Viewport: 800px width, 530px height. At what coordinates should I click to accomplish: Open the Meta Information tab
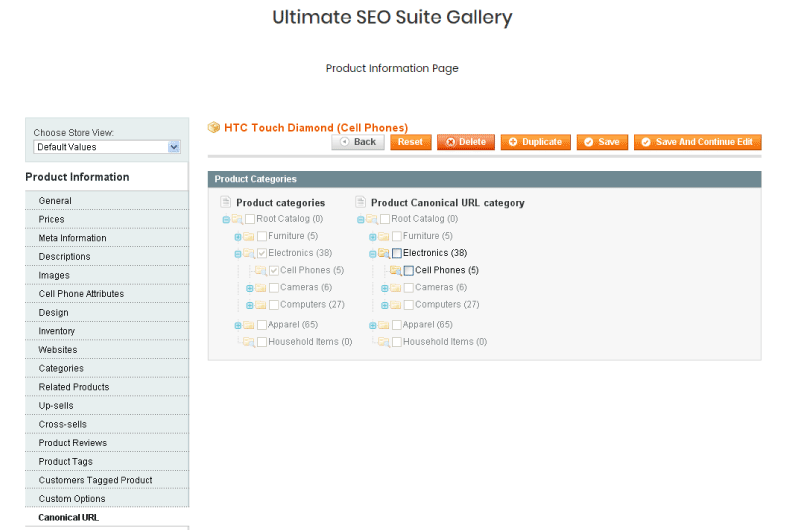coord(107,238)
